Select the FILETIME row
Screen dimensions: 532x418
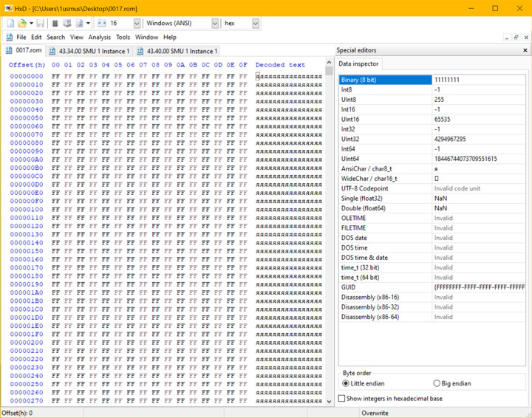click(x=432, y=227)
